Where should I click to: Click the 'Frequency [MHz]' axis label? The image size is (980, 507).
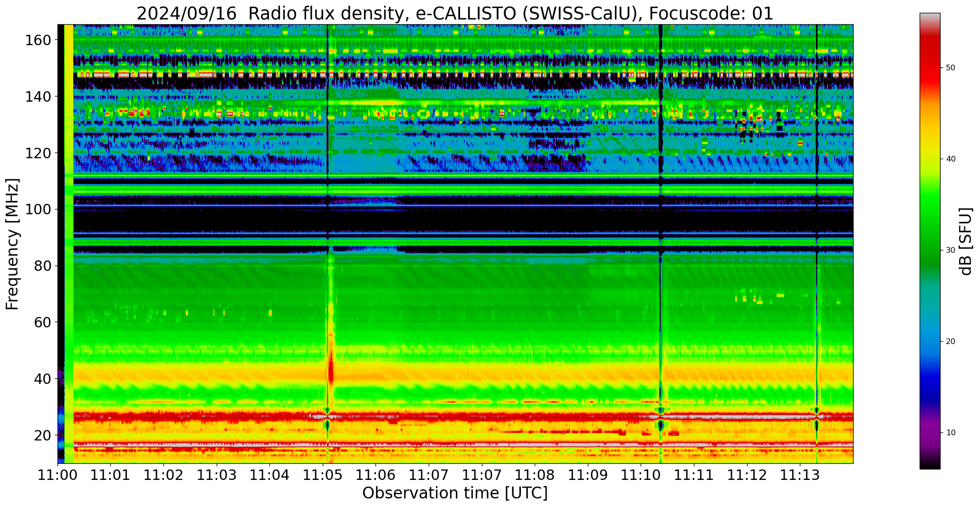(13, 244)
